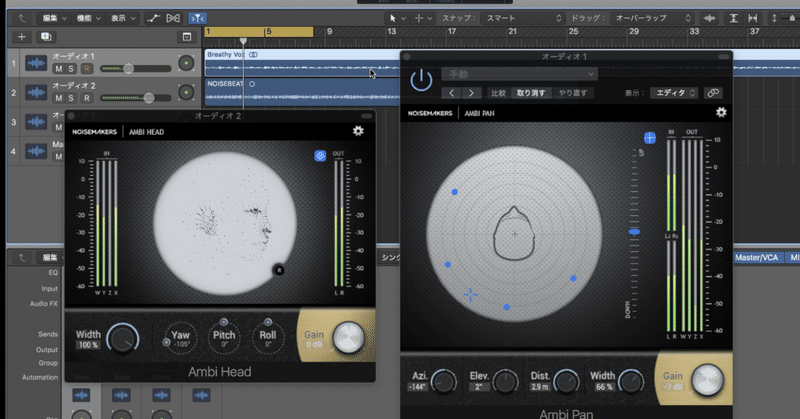
Task: Solo the オーディオ 1 track
Action: [x=71, y=69]
